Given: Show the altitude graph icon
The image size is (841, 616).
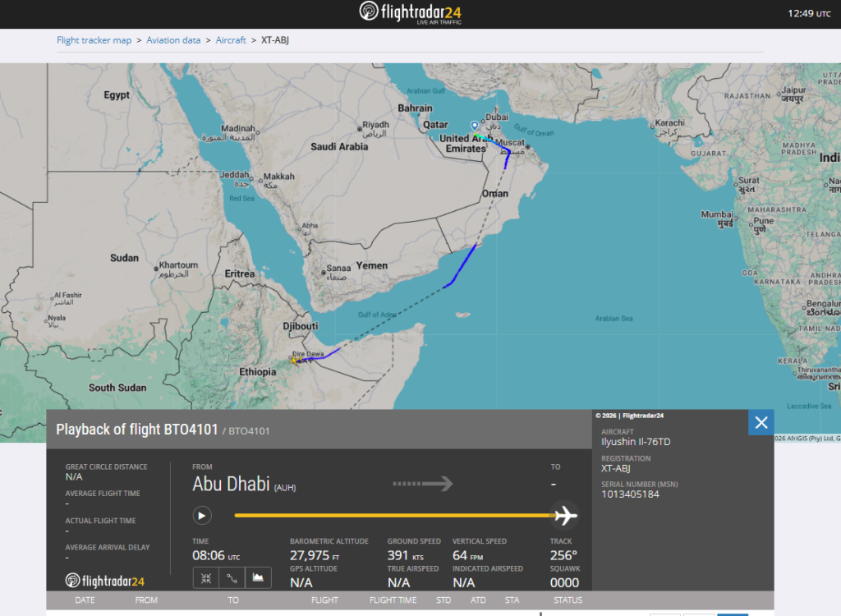Looking at the screenshot, I should [x=258, y=578].
